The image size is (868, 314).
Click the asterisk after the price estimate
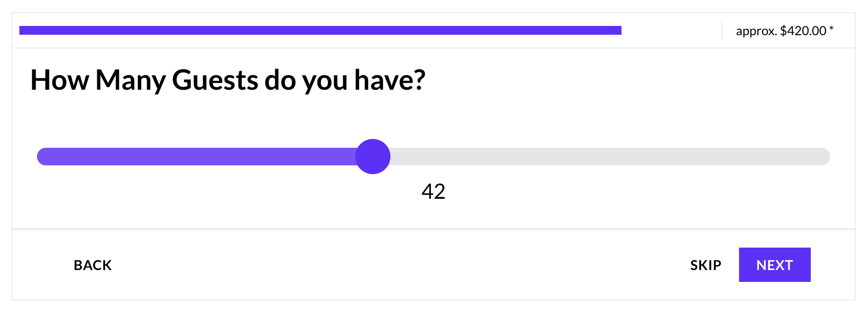[x=831, y=29]
